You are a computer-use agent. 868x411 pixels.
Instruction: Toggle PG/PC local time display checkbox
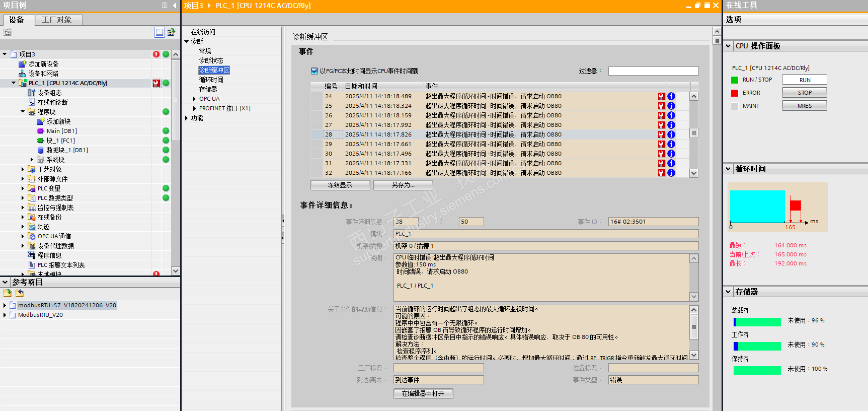[x=314, y=71]
